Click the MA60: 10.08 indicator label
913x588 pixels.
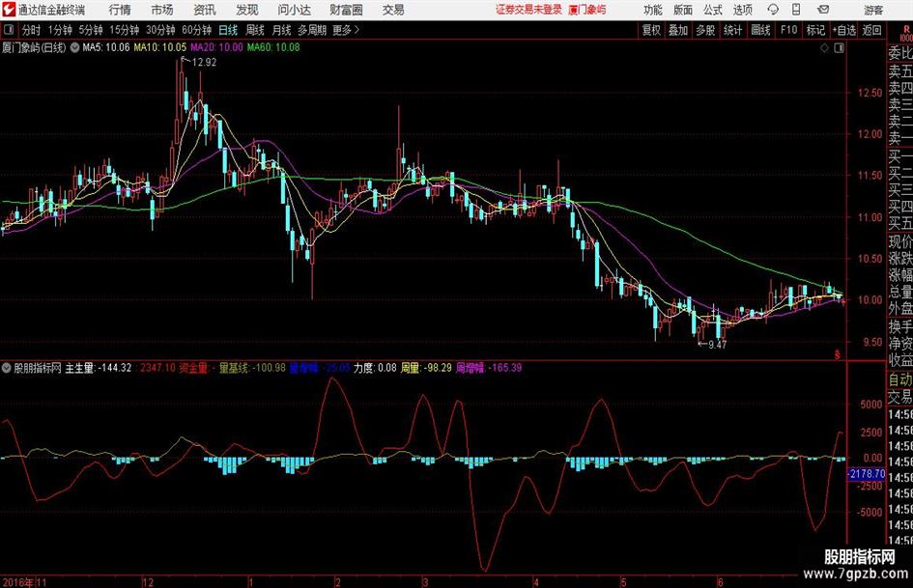(273, 47)
